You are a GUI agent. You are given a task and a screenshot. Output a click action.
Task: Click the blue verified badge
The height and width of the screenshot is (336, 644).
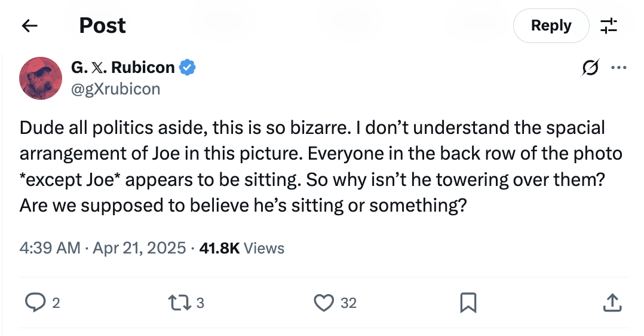[188, 68]
